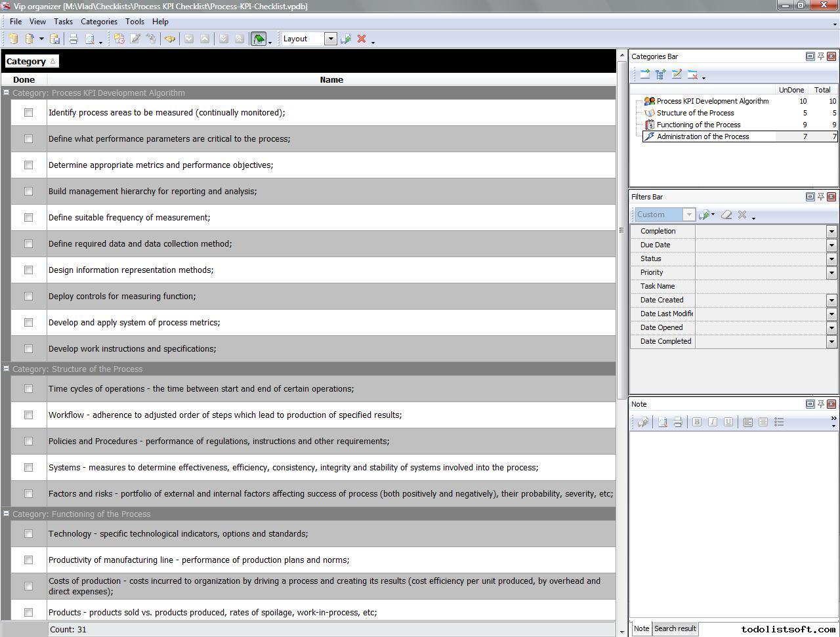Select 'Functioning of the Process' in Categories Bar
The height and width of the screenshot is (637, 840).
[698, 125]
